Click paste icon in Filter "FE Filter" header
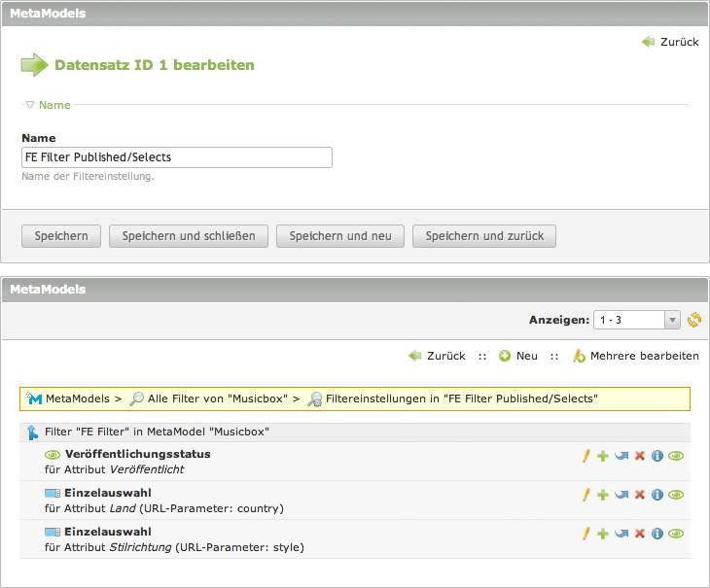 pyautogui.click(x=32, y=432)
